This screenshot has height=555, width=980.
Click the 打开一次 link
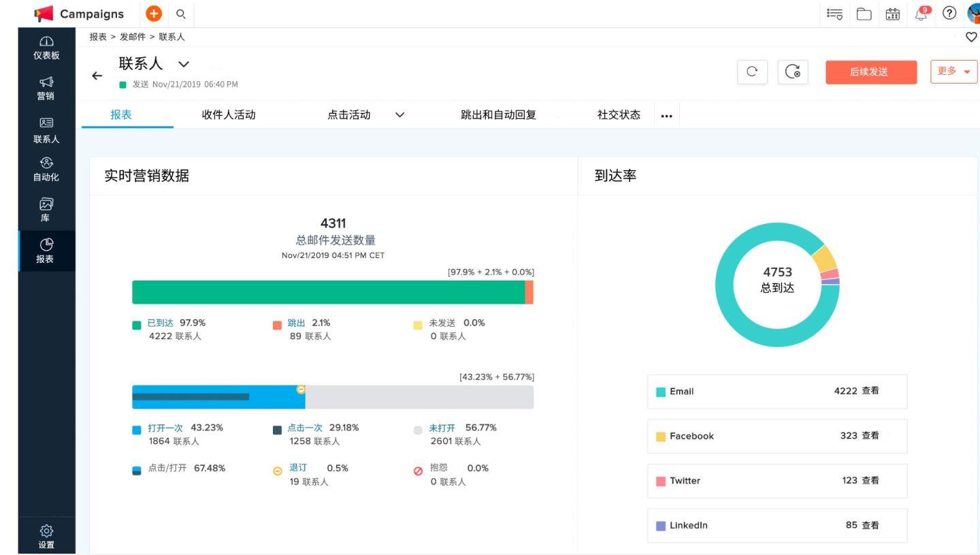[x=165, y=428]
